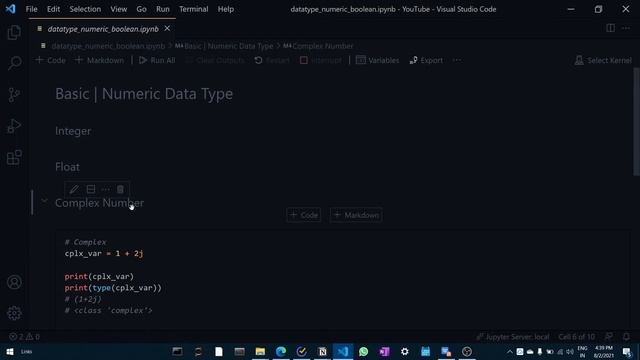Click Interrupt kernel button

pos(321,60)
